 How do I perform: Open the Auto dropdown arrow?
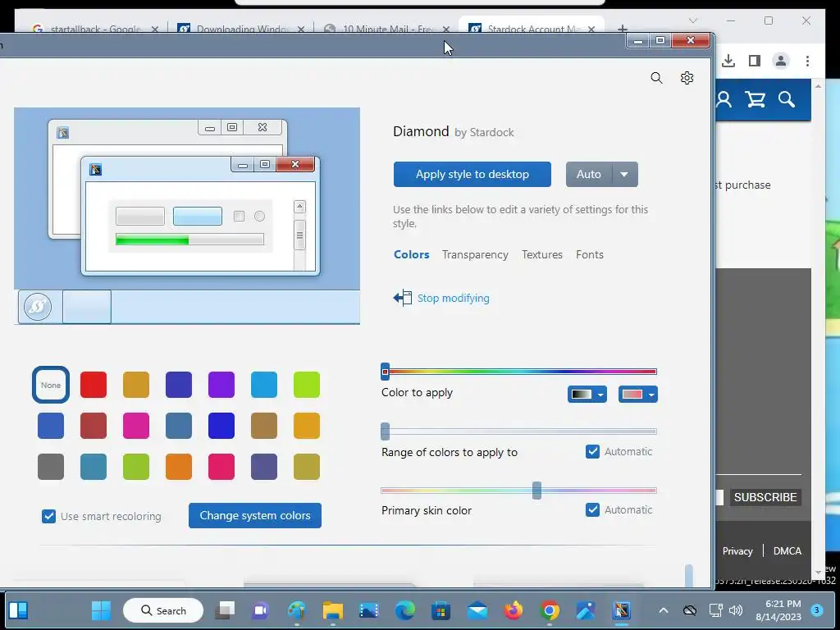point(623,174)
